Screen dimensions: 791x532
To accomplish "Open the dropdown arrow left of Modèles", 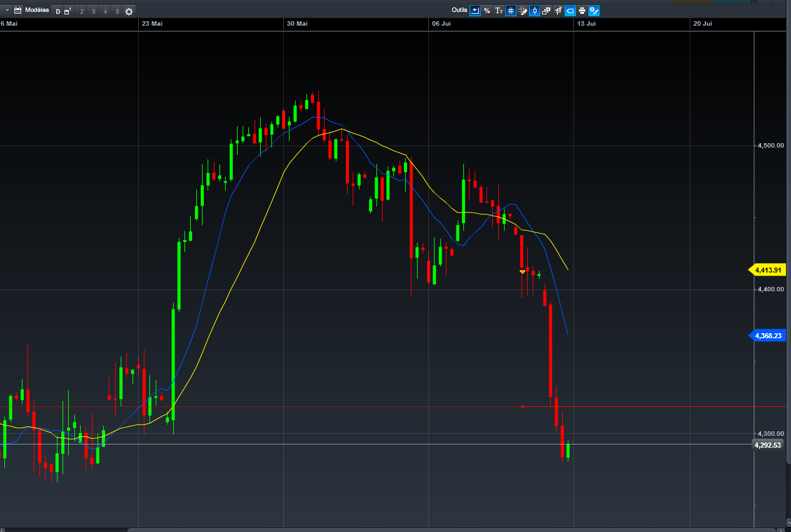I will (x=7, y=11).
